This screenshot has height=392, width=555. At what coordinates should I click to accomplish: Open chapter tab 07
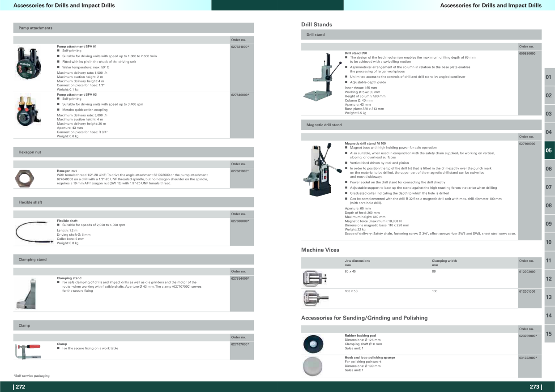click(549, 187)
